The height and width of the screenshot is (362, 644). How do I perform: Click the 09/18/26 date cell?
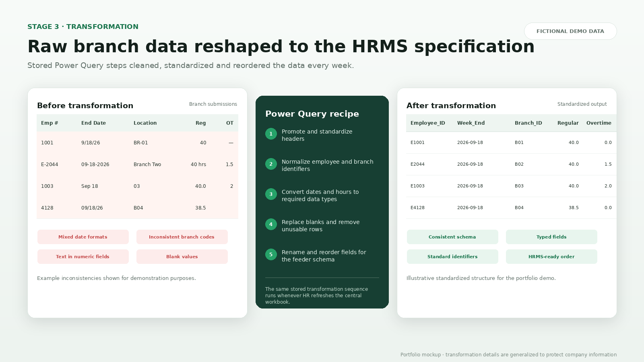92,208
